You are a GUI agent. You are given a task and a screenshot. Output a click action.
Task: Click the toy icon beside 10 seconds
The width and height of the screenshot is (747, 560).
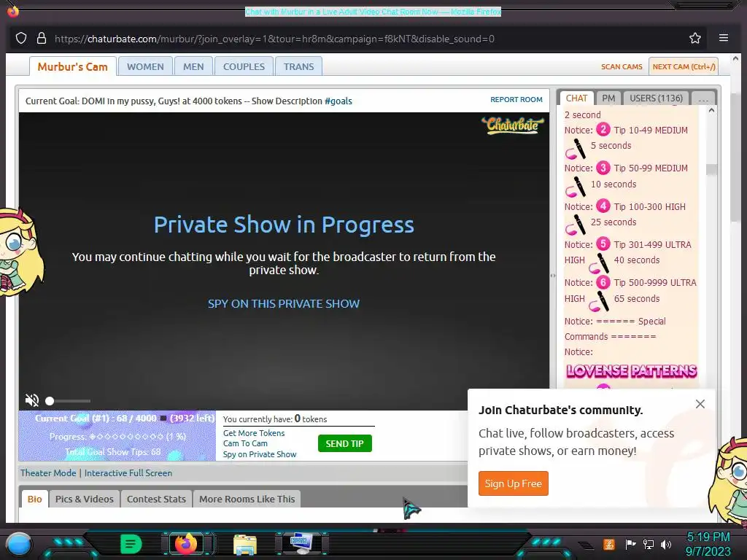click(576, 187)
